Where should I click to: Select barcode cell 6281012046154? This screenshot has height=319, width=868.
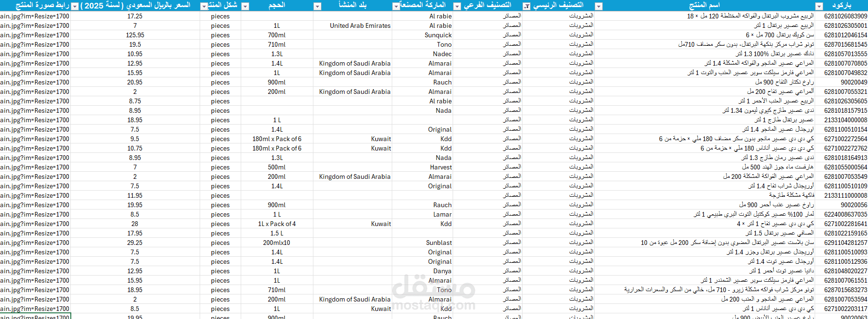click(842, 35)
